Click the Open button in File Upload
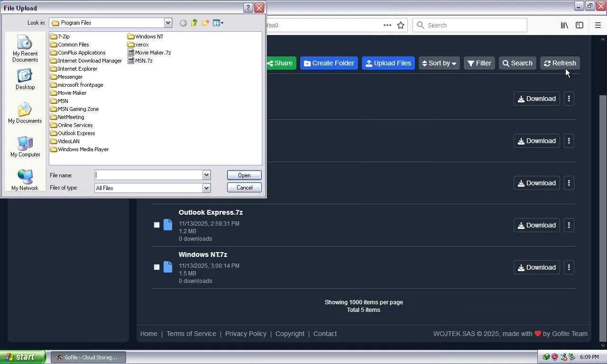Viewport: 607px width, 364px height. click(244, 175)
